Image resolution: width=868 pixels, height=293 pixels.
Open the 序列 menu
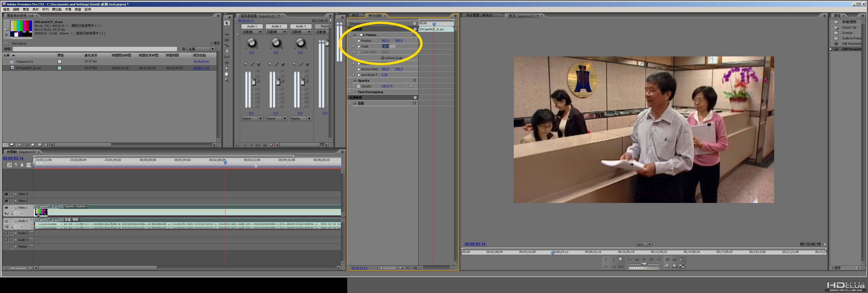click(x=46, y=9)
